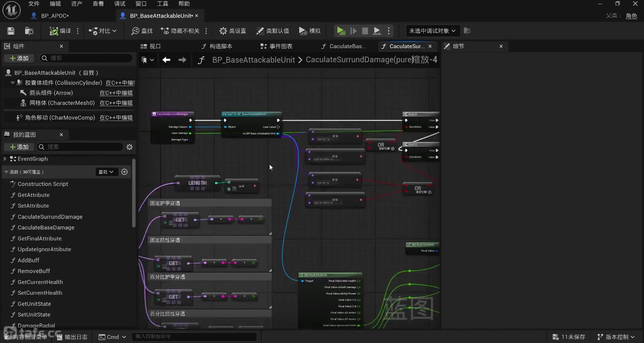644x343 pixels.
Task: Click Add (添加) in Components panel
Action: 19,58
